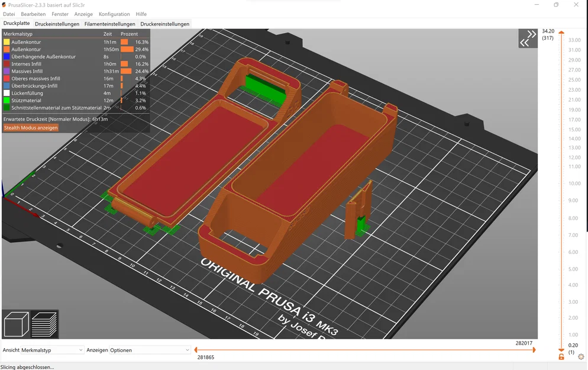Image resolution: width=588 pixels, height=370 pixels.
Task: Click the 17.00 layer height tick
Action: tap(574, 120)
